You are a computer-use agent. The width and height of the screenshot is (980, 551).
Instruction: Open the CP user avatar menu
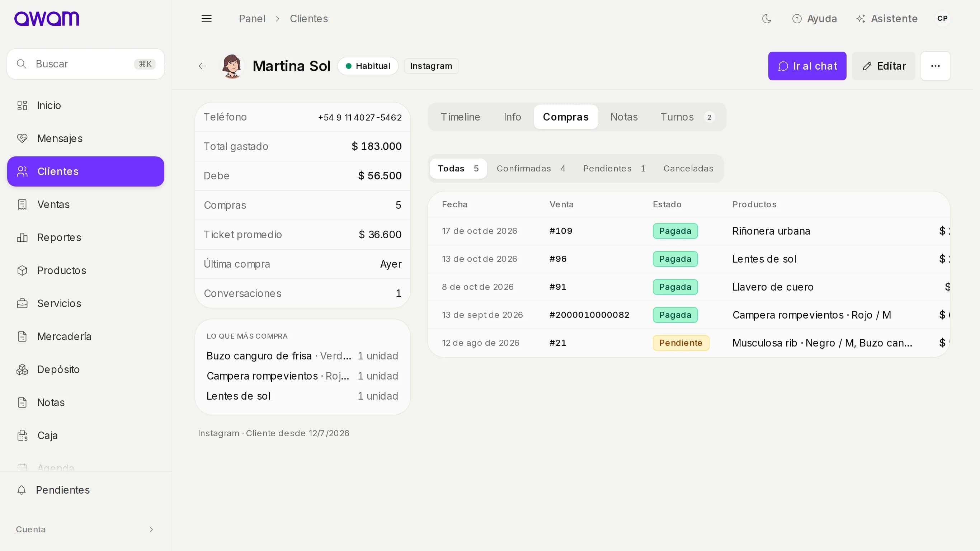(942, 19)
